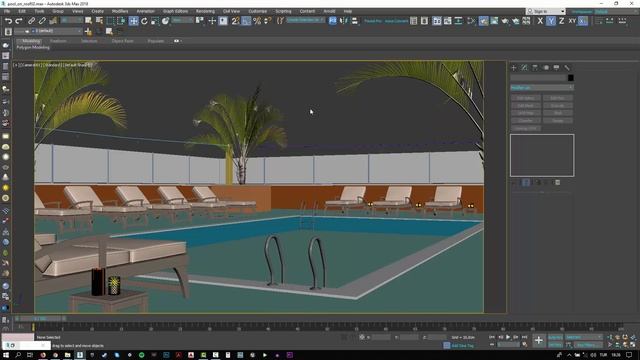Click the Redo arrow icon

tap(19, 21)
